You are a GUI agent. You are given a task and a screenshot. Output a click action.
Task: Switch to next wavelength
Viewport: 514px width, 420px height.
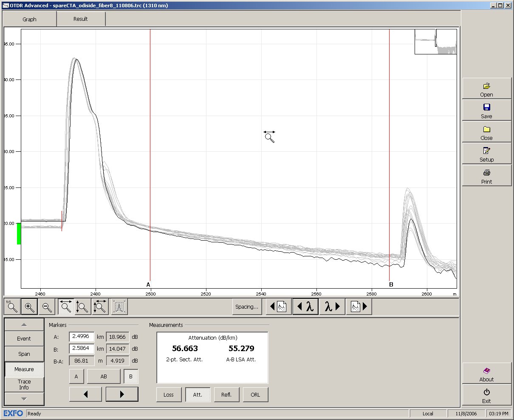pos(332,306)
